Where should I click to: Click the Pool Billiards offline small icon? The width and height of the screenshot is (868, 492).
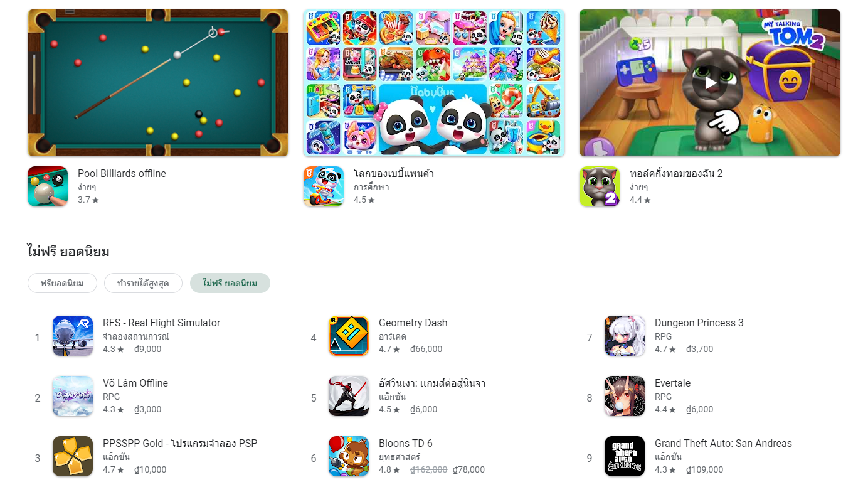48,186
